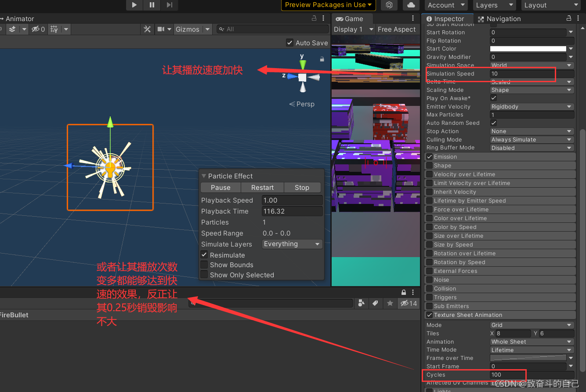Switch to the Navigation tab
Screen dimensions: 586x392
coord(499,18)
